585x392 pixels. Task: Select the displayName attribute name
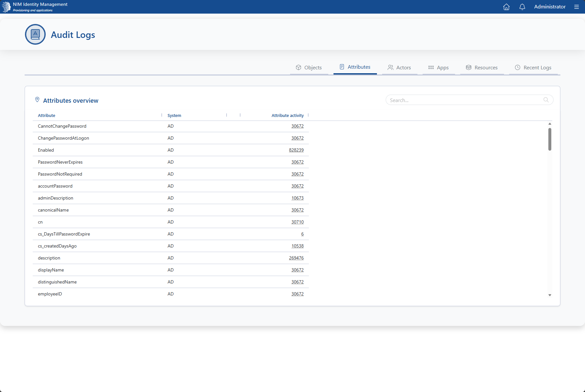51,270
